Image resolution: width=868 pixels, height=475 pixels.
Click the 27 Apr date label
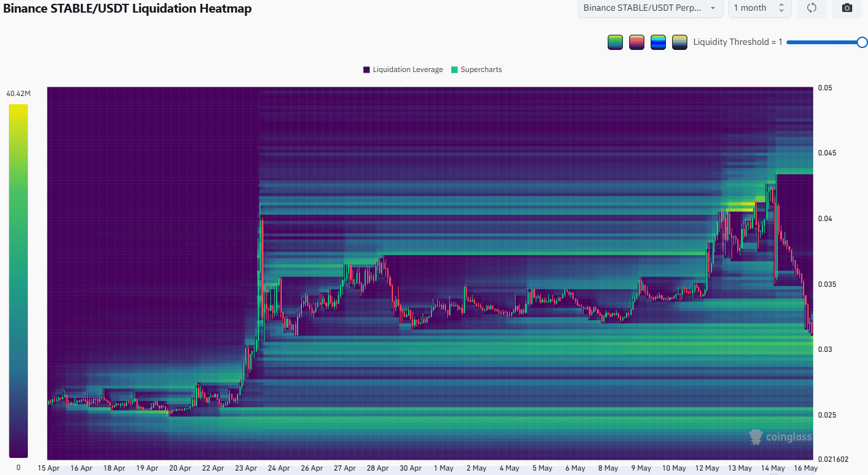(345, 468)
